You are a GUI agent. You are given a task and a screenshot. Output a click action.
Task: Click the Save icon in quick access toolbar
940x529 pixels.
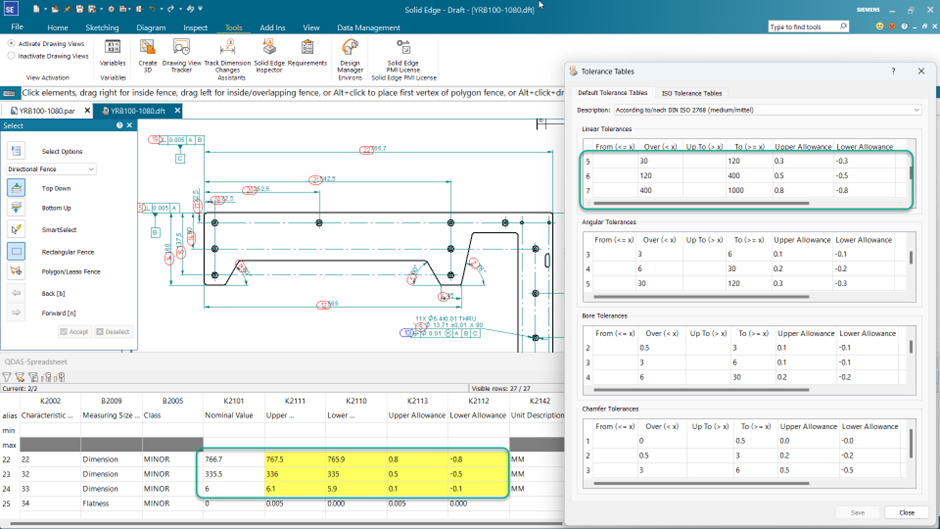pos(79,9)
